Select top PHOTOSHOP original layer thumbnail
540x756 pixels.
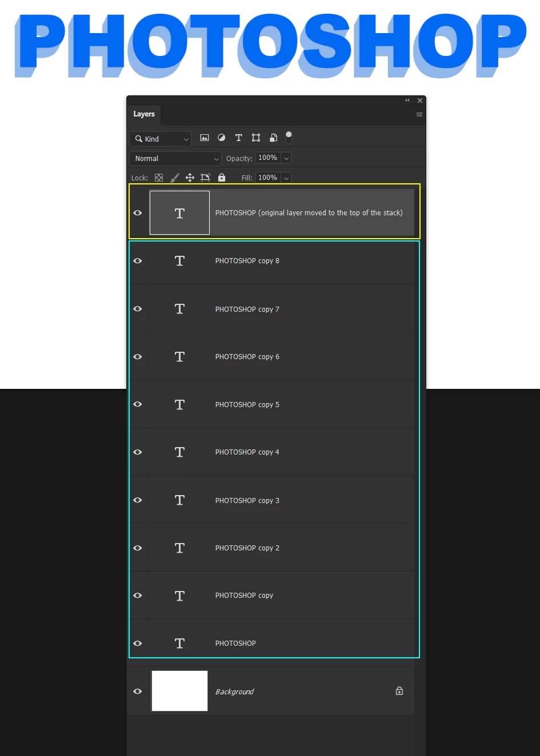click(x=179, y=212)
